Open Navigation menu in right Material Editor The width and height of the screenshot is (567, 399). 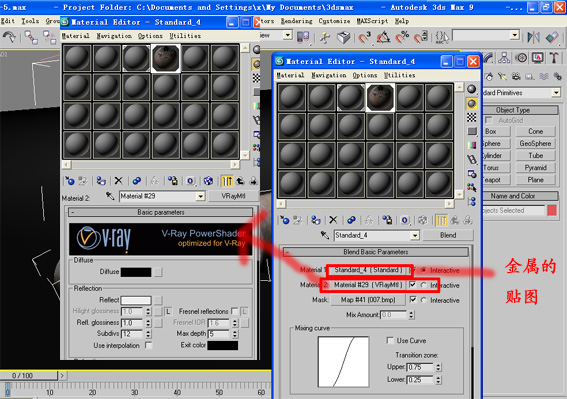coord(329,75)
